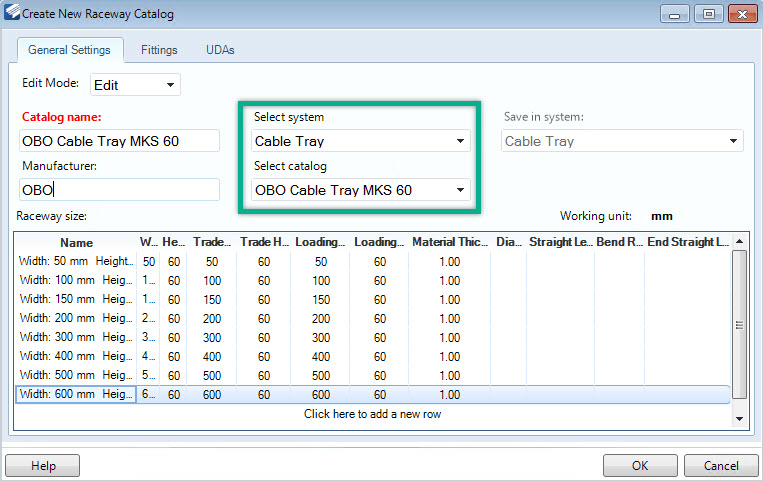
Task: Click the table scrollbar up arrow
Action: 739,241
